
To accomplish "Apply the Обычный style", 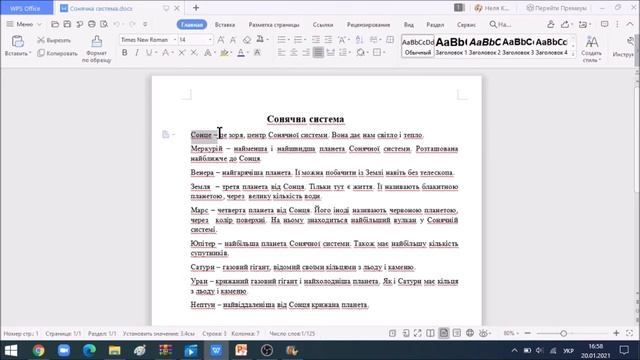I will [x=418, y=45].
